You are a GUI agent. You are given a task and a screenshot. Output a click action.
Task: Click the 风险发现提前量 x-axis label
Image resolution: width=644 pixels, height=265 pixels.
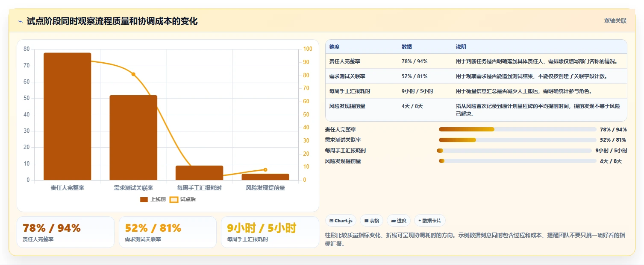pyautogui.click(x=265, y=188)
